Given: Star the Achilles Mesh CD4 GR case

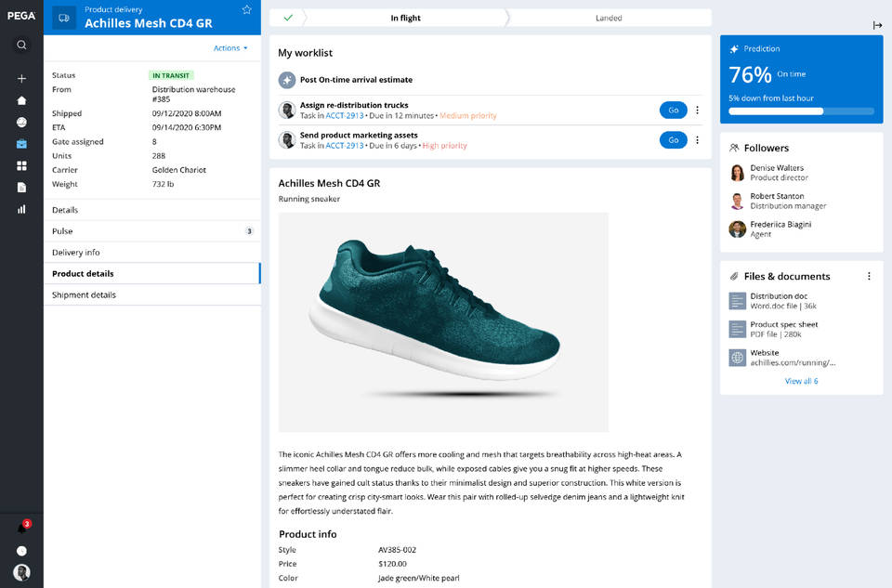Looking at the screenshot, I should [245, 9].
